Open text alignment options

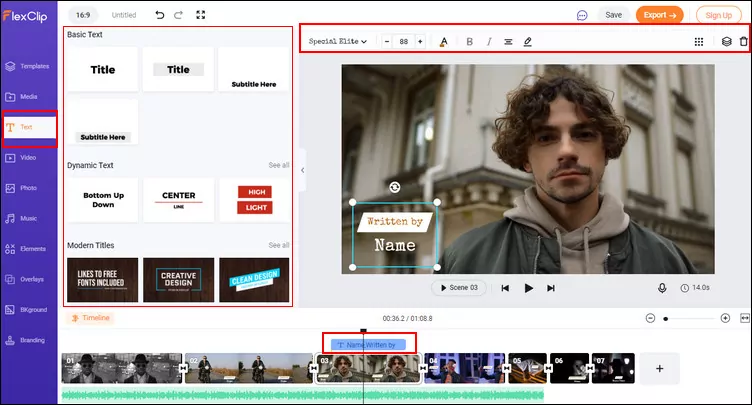tap(508, 42)
